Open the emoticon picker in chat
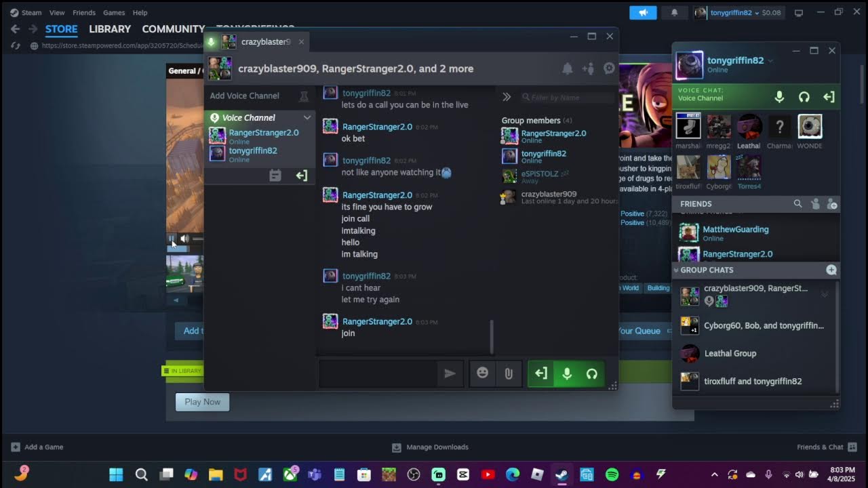This screenshot has height=488, width=868. click(x=482, y=373)
